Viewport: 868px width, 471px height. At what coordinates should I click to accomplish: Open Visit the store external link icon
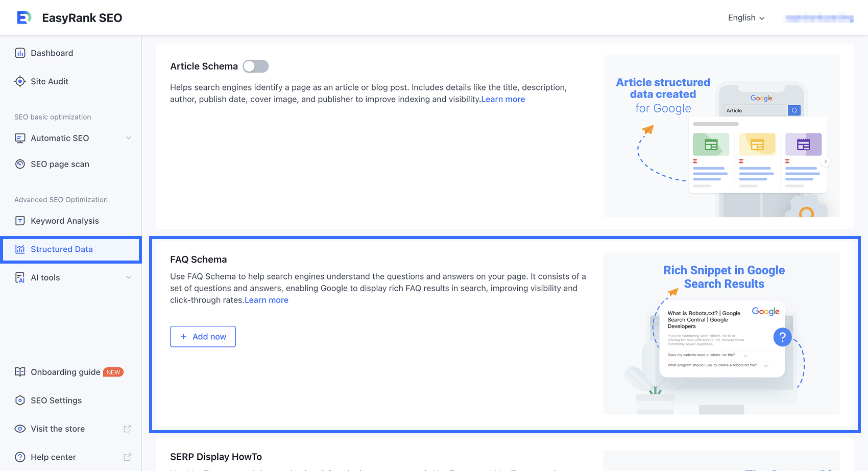pyautogui.click(x=128, y=429)
